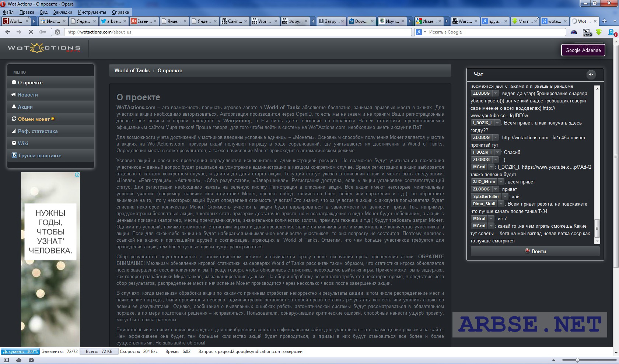The height and width of the screenshot is (364, 619).
Task: Close the Евген... Google Plus tab
Action: 155,21
